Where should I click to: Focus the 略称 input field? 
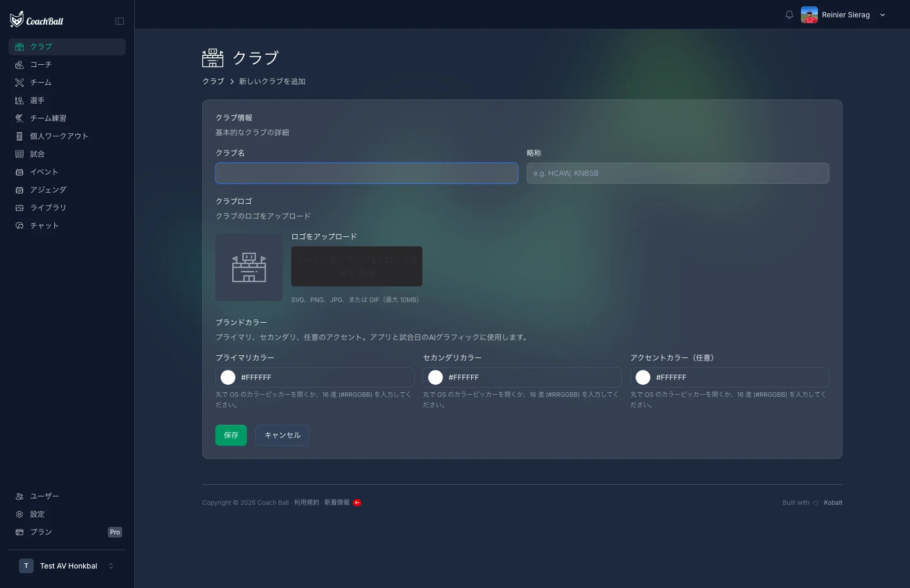[x=678, y=173]
